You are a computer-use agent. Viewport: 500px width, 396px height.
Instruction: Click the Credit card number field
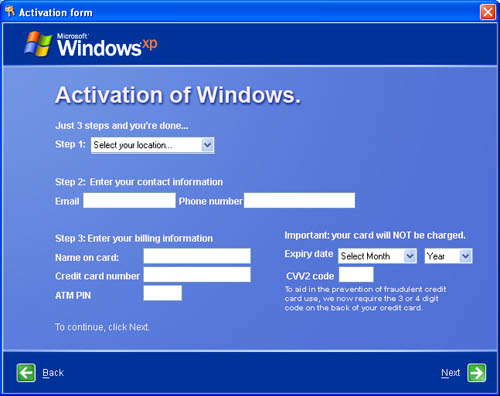coord(197,275)
